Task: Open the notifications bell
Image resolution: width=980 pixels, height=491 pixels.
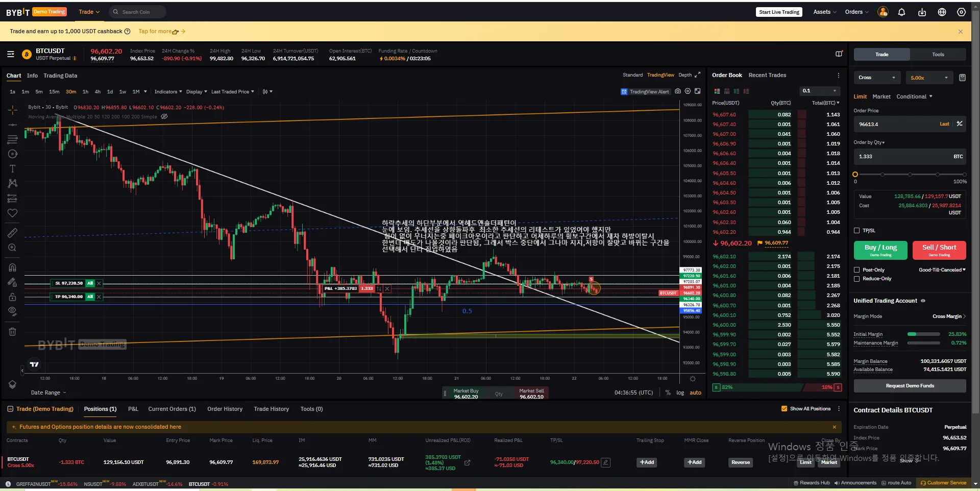Action: [901, 12]
